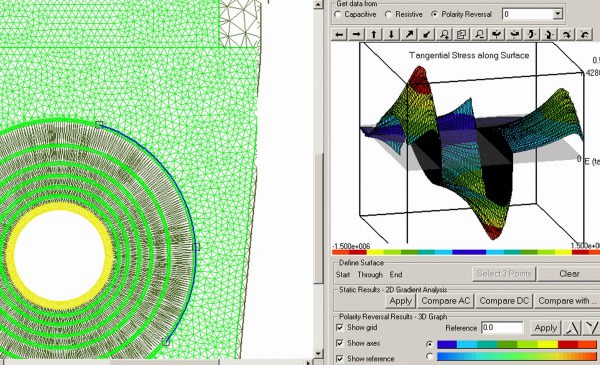
Task: Click the 'Tangential Stress along Surface' title
Action: 469,55
